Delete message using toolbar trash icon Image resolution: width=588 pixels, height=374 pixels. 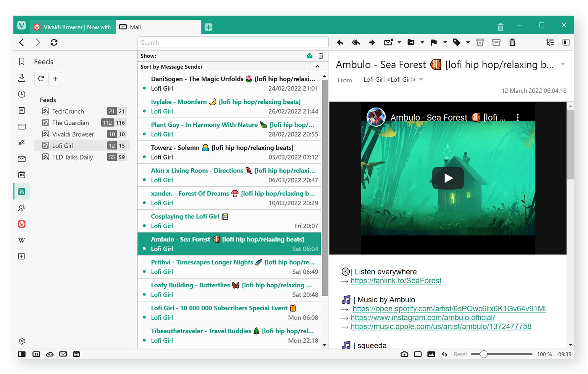512,42
